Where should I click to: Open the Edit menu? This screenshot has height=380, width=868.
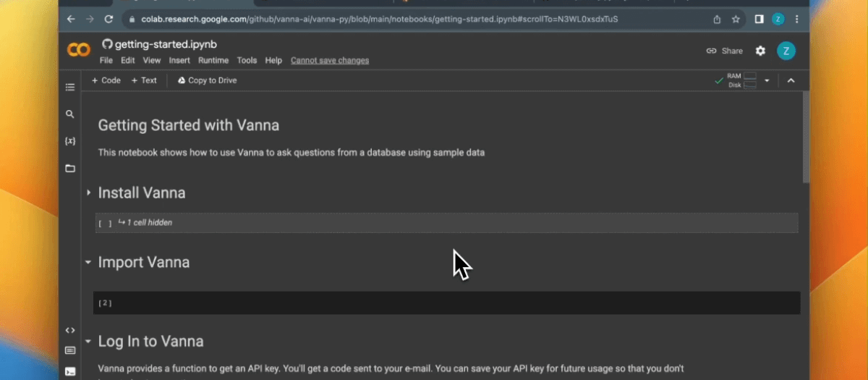(128, 61)
